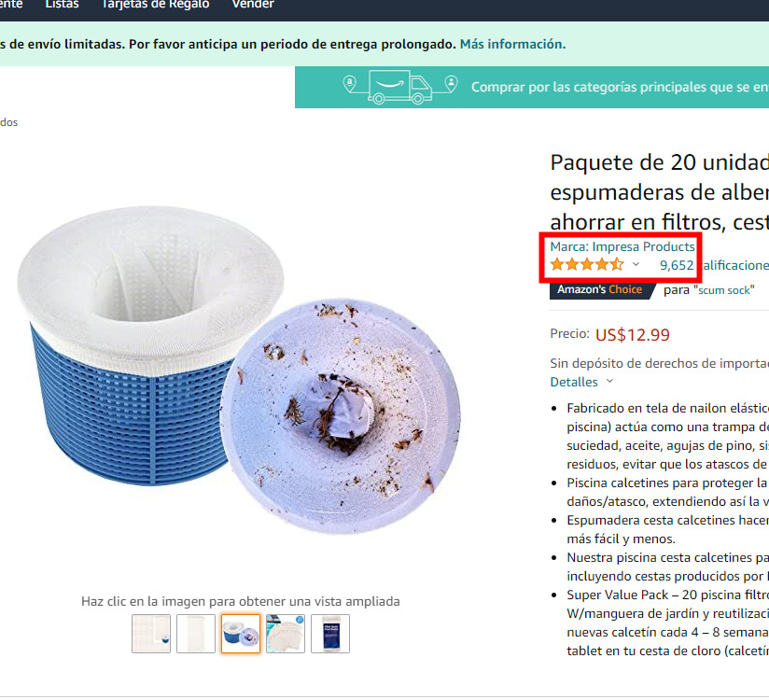Click the Amazon 'a' pin icon left of the truck

349,83
